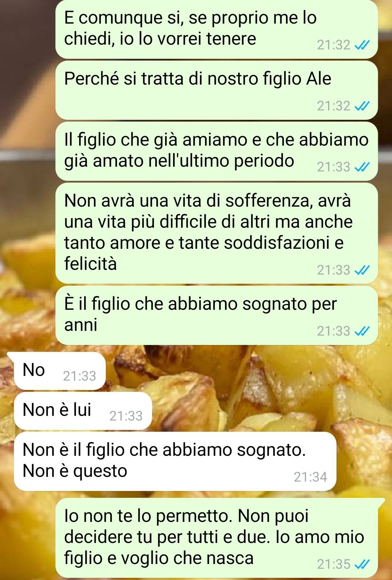
Task: Tap the 21:34 timestamp on received message
Action: coord(311,477)
